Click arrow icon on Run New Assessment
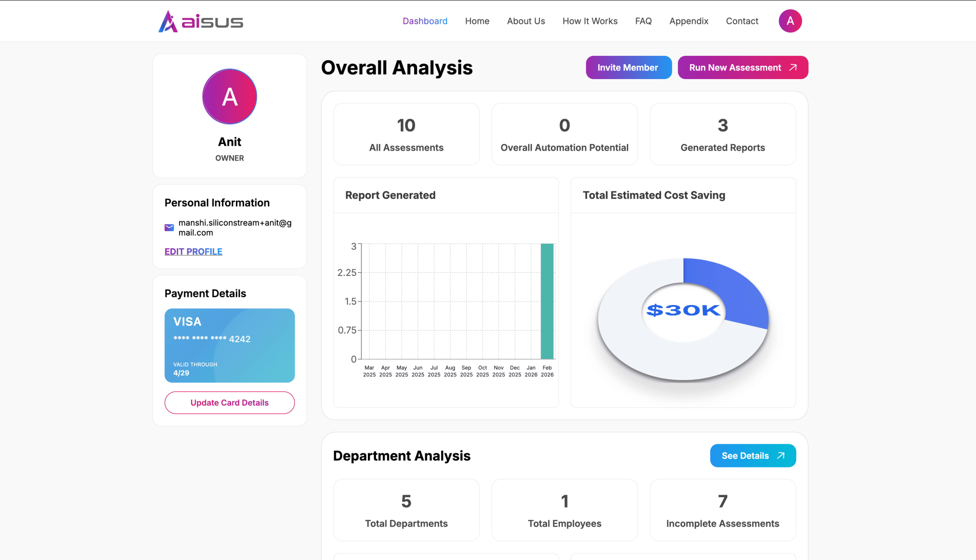 click(x=793, y=68)
